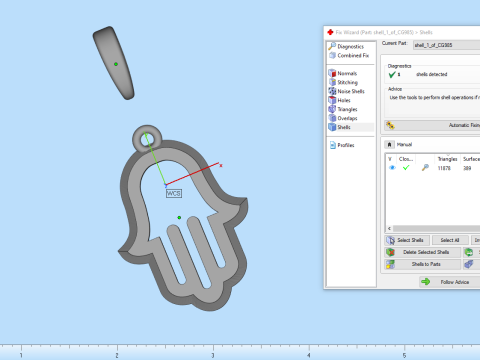Select the 11878 triangles cell
Screen dimensions: 480x360
(x=444, y=168)
